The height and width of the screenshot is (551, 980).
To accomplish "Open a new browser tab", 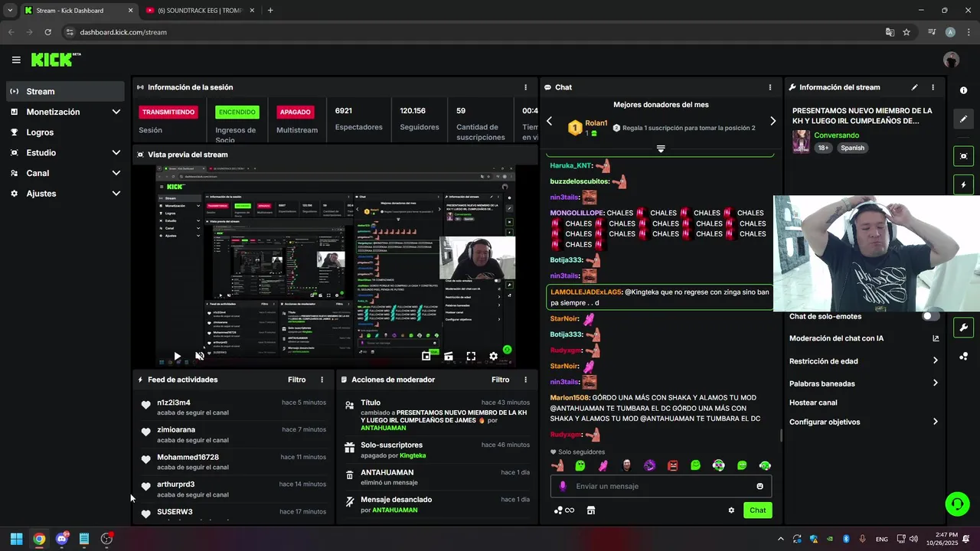I will [x=270, y=11].
